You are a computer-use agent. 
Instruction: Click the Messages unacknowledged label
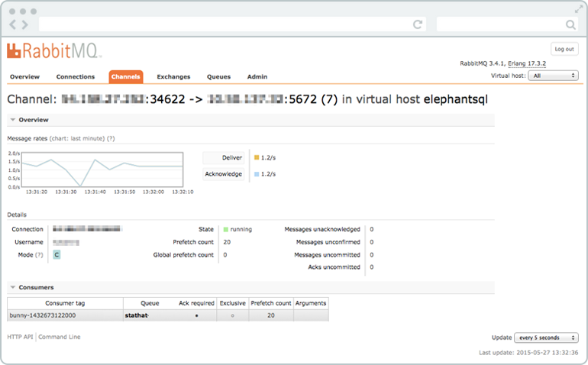(322, 229)
